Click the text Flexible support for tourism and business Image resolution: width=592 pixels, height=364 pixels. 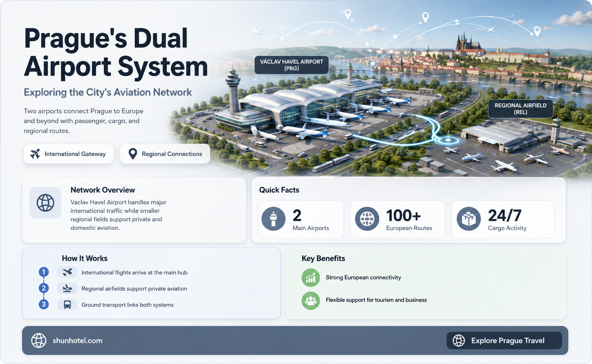(376, 300)
